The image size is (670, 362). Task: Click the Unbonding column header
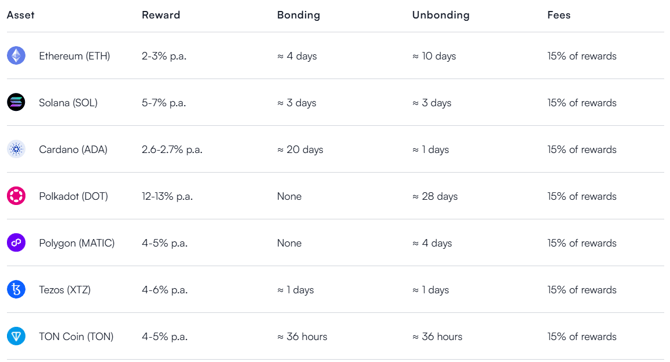(441, 15)
